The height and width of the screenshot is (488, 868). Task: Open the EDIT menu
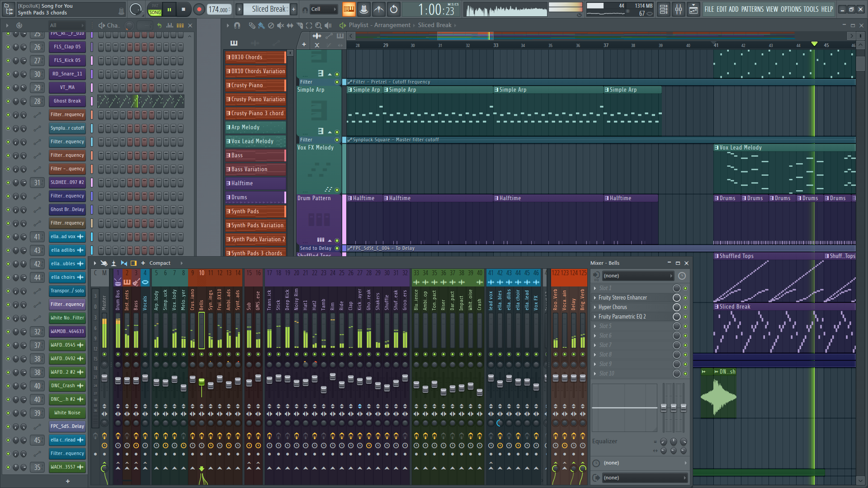click(722, 9)
